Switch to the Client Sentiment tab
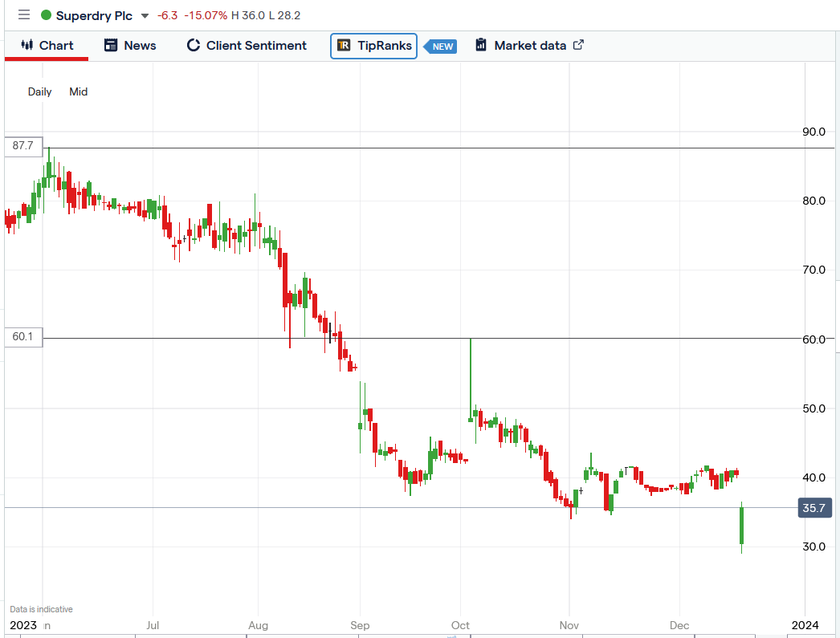 pyautogui.click(x=247, y=46)
